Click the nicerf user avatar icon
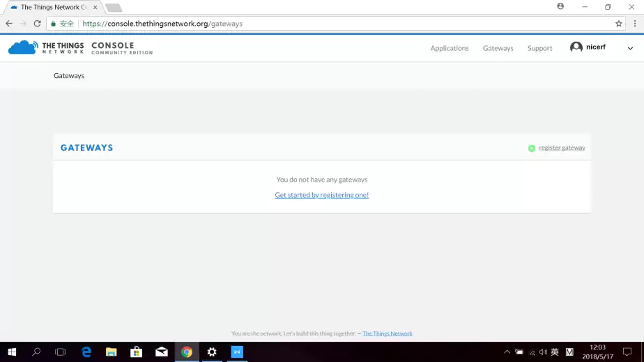The height and width of the screenshot is (362, 644). [x=576, y=47]
